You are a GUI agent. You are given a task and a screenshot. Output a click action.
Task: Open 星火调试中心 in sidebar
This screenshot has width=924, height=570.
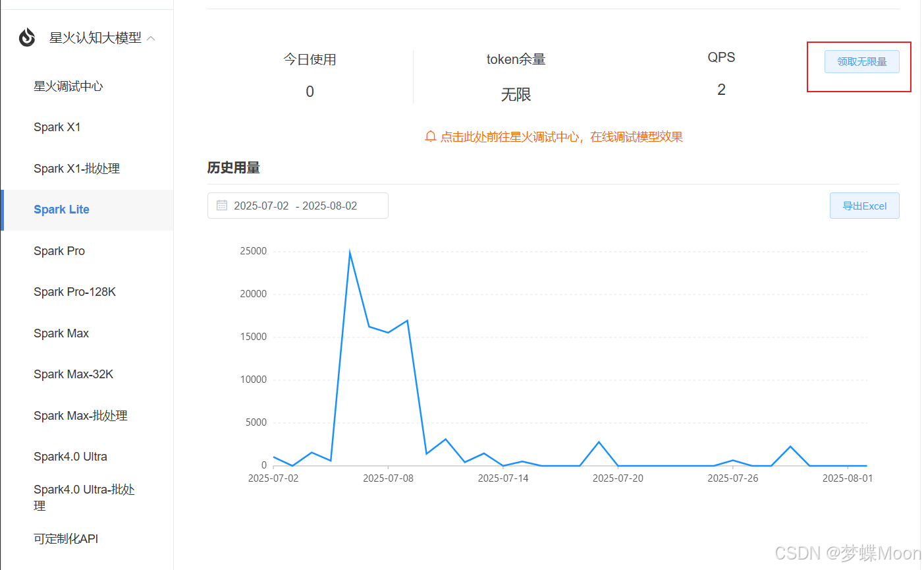click(x=68, y=86)
